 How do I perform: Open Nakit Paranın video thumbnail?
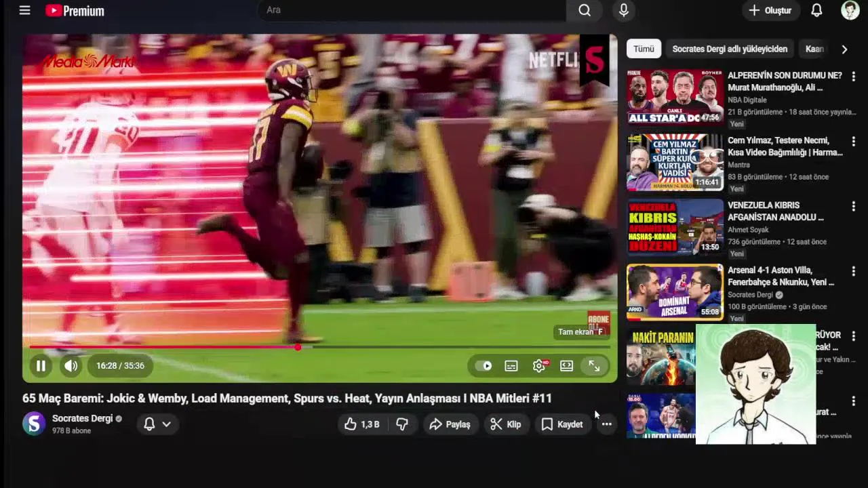(x=661, y=357)
